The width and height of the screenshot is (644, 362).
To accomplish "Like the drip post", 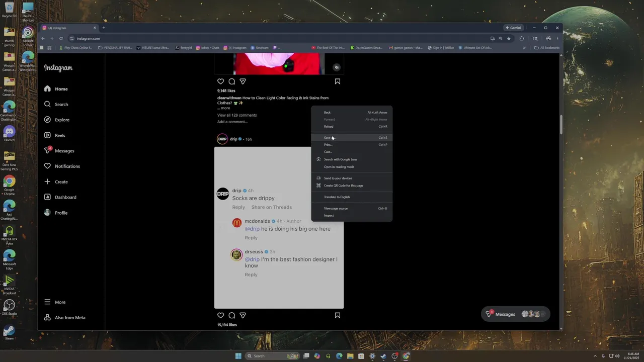I will pyautogui.click(x=220, y=315).
